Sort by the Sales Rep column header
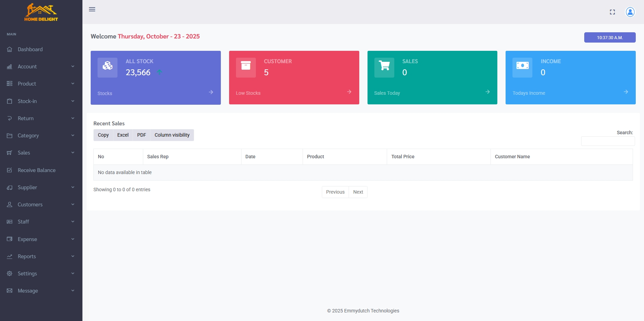 [x=192, y=157]
